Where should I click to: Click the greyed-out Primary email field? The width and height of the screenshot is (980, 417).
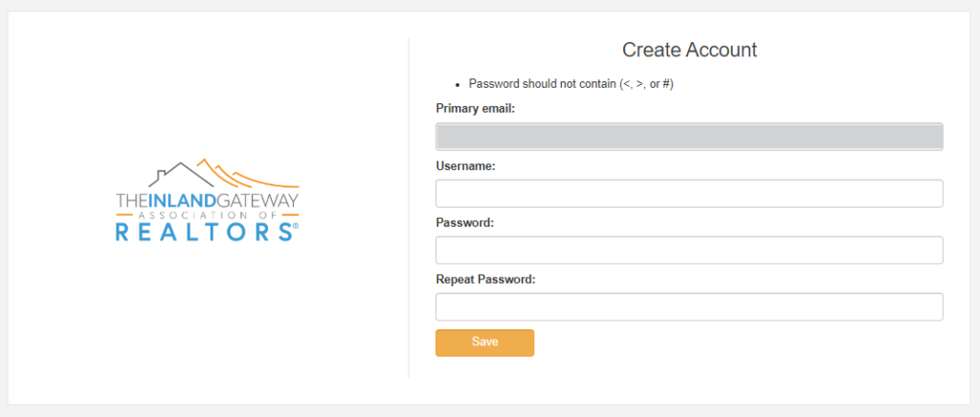[x=689, y=137]
